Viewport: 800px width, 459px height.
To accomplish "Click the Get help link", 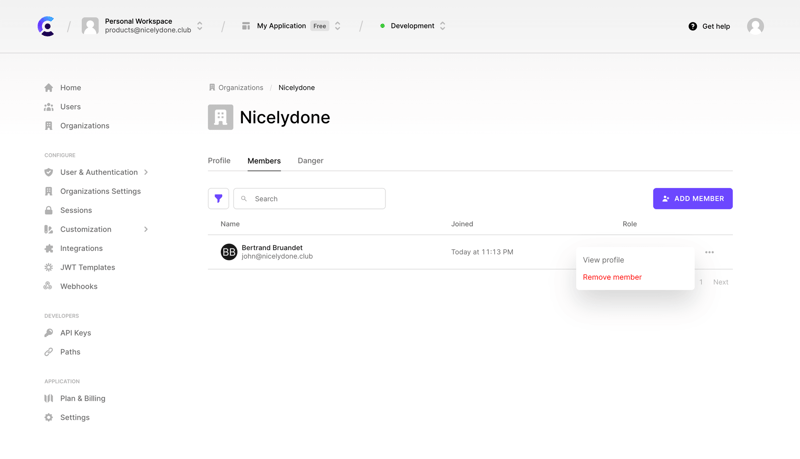I will click(716, 26).
